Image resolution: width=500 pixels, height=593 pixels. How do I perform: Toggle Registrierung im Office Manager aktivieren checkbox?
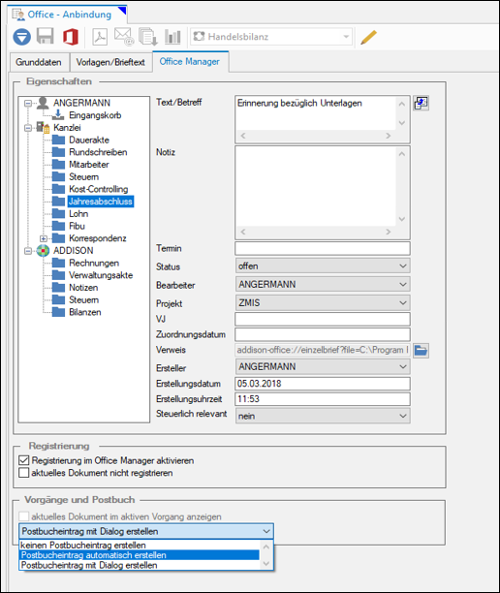tap(24, 460)
